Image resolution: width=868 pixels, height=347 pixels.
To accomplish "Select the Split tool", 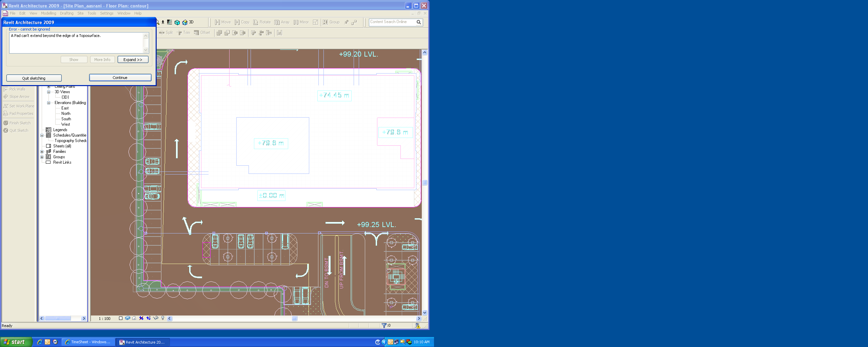I will (x=166, y=33).
